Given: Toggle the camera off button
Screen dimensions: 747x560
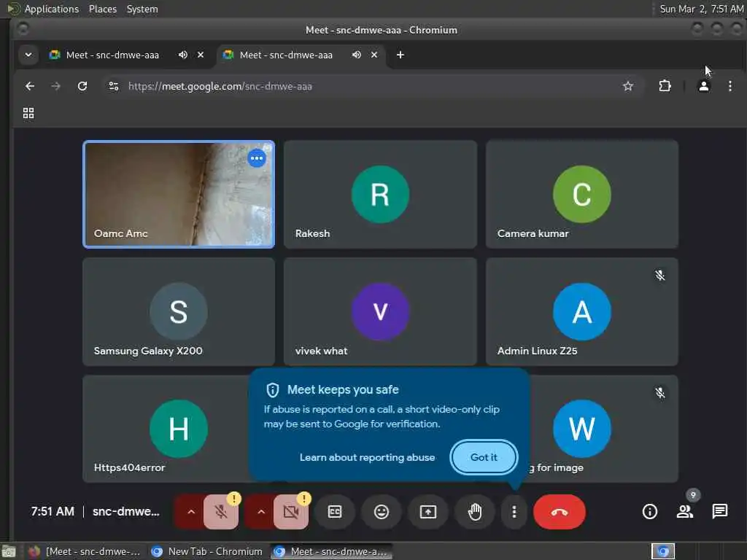Looking at the screenshot, I should (x=290, y=512).
